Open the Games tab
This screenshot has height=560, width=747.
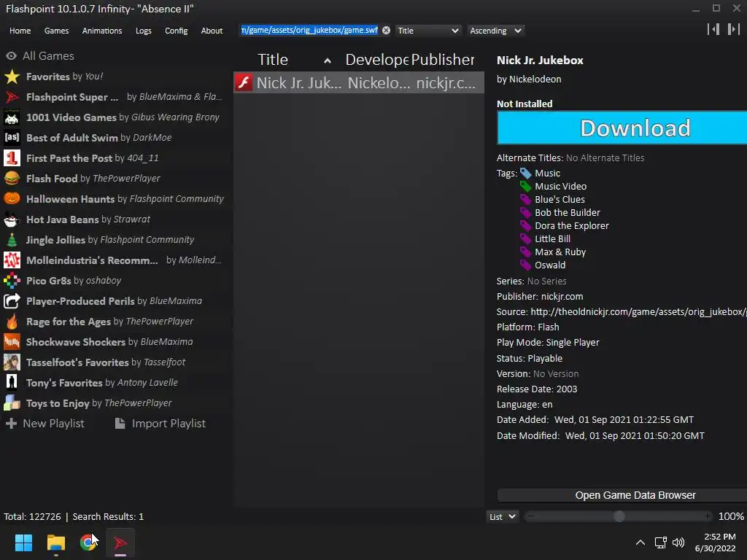(x=56, y=31)
